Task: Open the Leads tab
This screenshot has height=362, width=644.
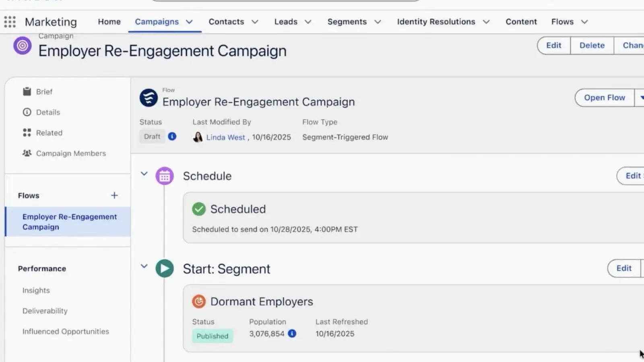Action: point(286,22)
